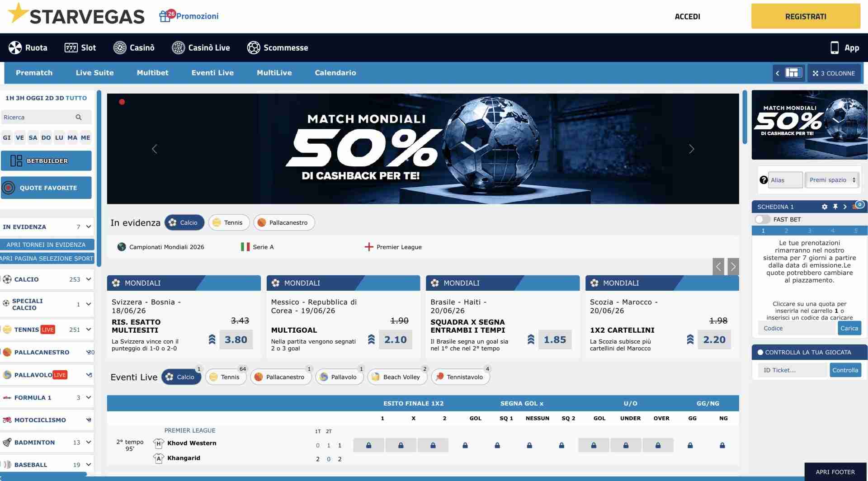Collapse the layout toolbar left chevron

[x=778, y=73]
